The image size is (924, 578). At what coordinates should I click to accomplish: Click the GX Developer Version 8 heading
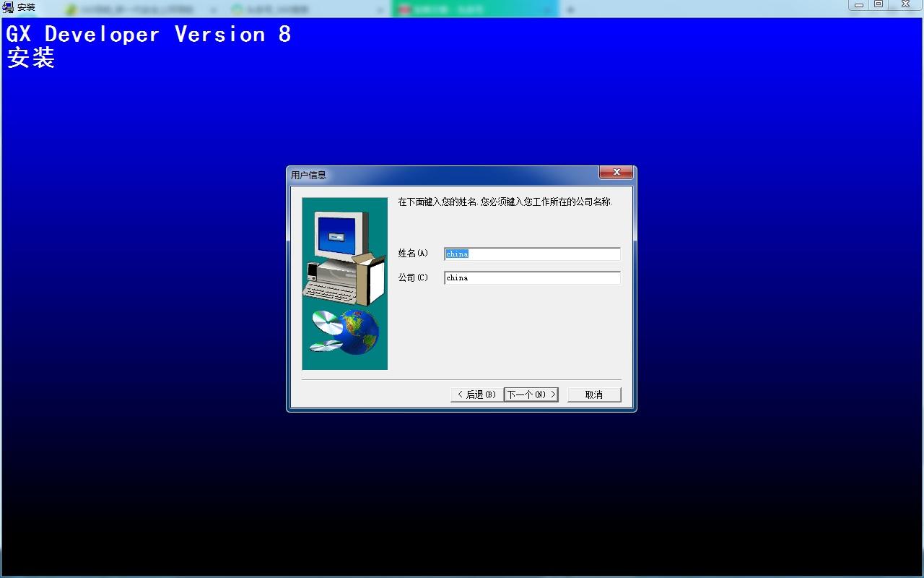coord(148,35)
